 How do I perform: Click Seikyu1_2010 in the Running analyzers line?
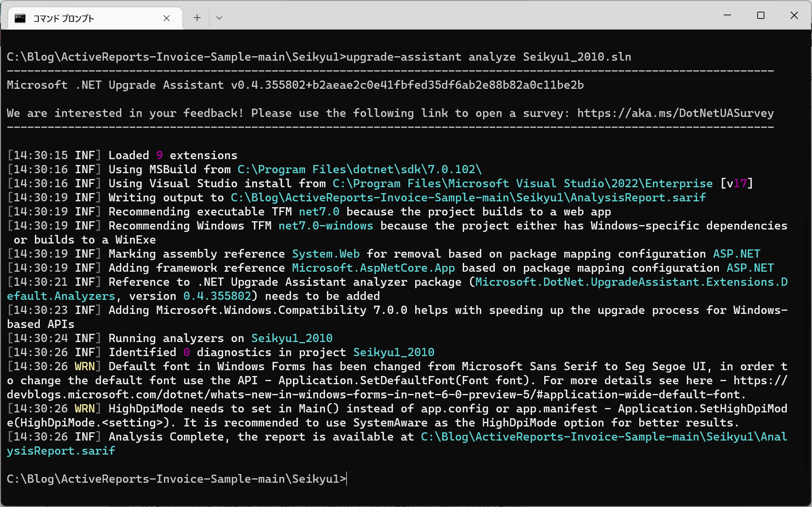(292, 338)
